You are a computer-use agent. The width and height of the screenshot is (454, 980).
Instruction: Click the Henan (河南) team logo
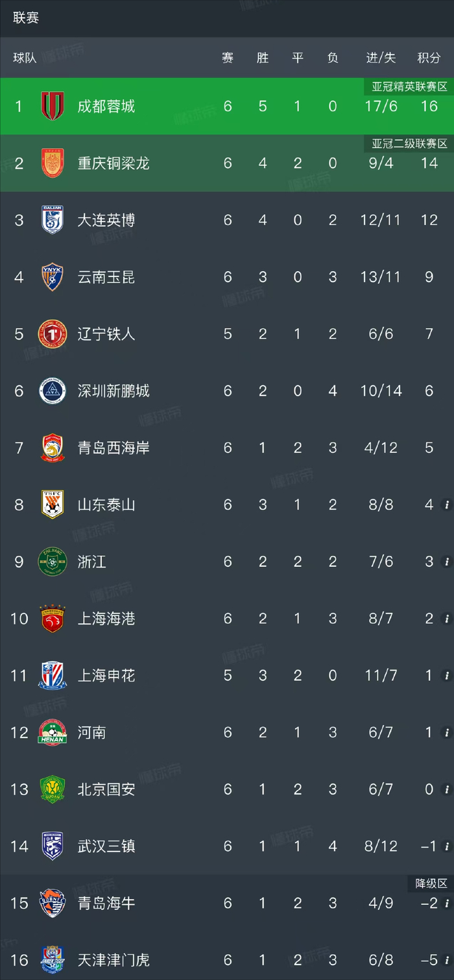tap(53, 732)
